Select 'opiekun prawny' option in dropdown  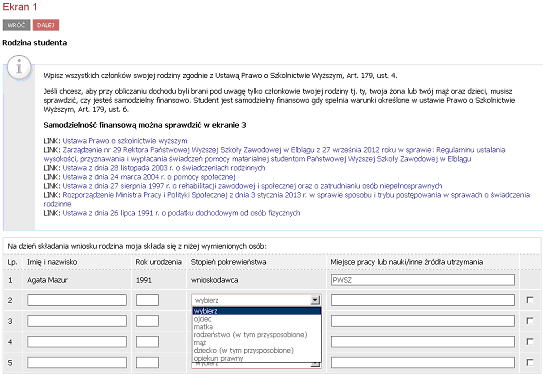(257, 358)
